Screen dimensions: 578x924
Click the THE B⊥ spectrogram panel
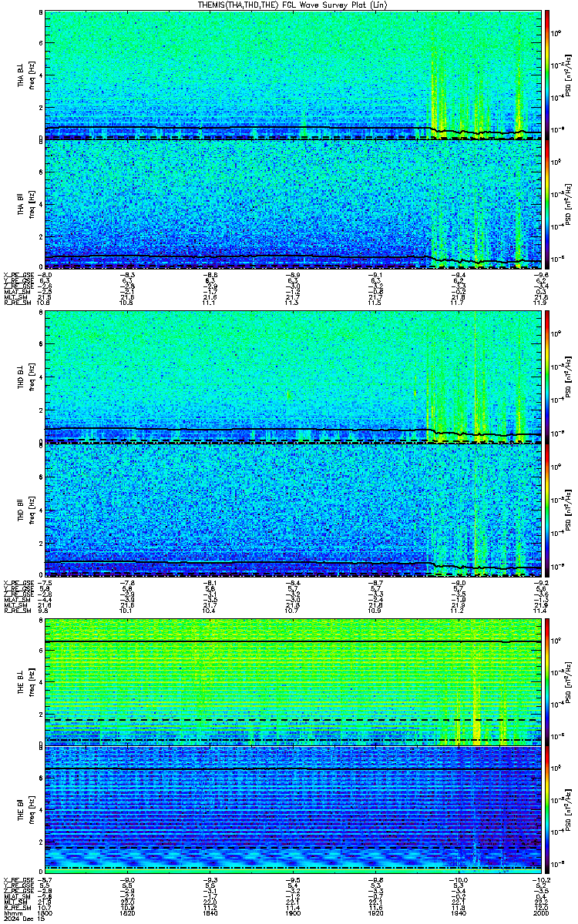293,681
